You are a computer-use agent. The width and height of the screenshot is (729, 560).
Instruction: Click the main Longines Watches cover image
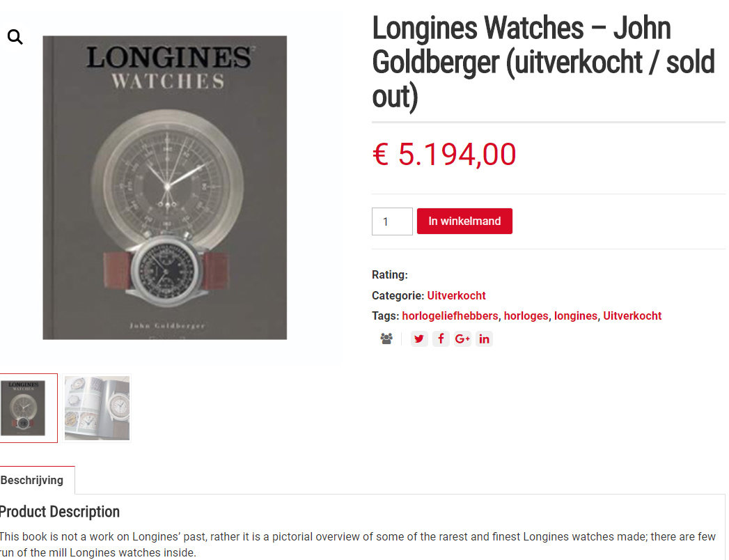[164, 187]
